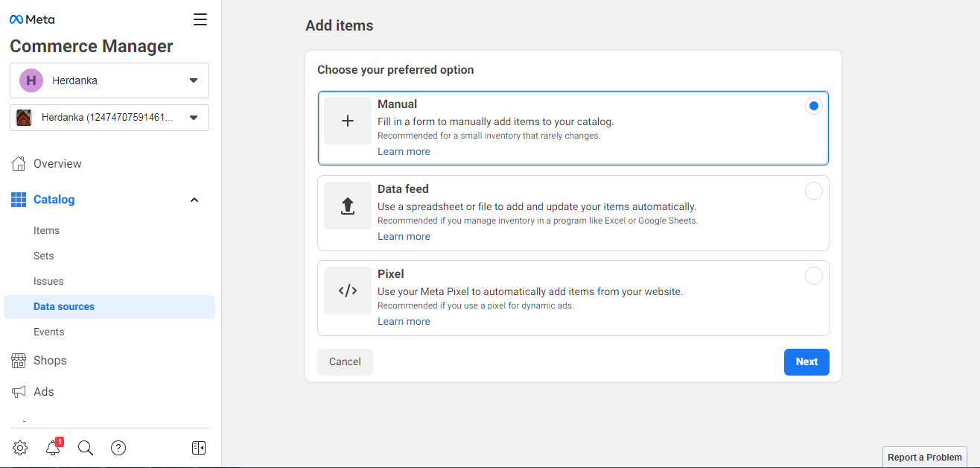Click Learn more under Data feed
Image resolution: width=980 pixels, height=468 pixels.
(404, 236)
